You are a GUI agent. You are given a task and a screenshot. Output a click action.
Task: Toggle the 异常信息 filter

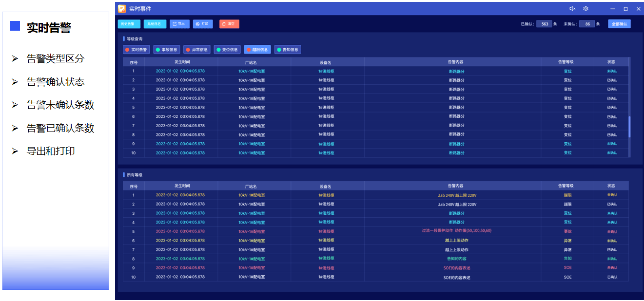[197, 50]
